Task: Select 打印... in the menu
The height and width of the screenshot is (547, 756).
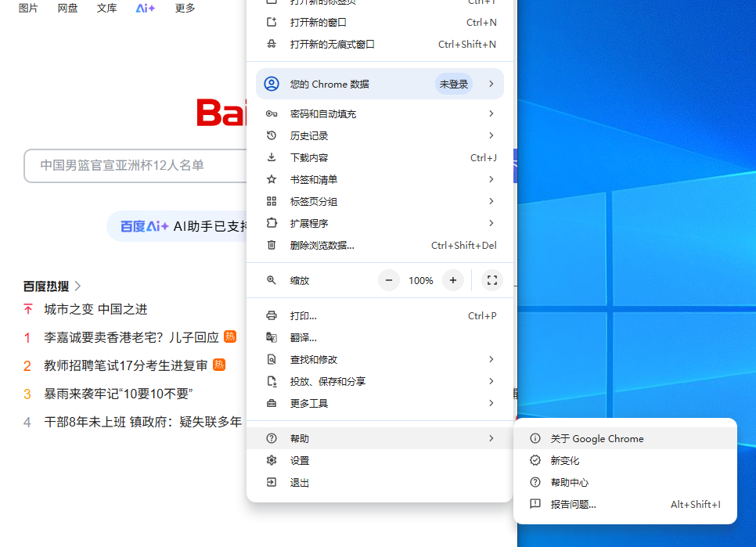Action: pyautogui.click(x=380, y=315)
